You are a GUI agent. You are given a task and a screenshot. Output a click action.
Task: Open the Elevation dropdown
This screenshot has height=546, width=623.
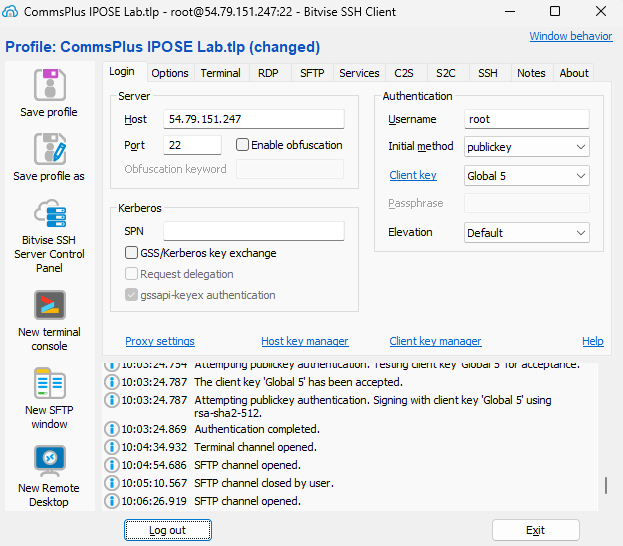coord(526,232)
